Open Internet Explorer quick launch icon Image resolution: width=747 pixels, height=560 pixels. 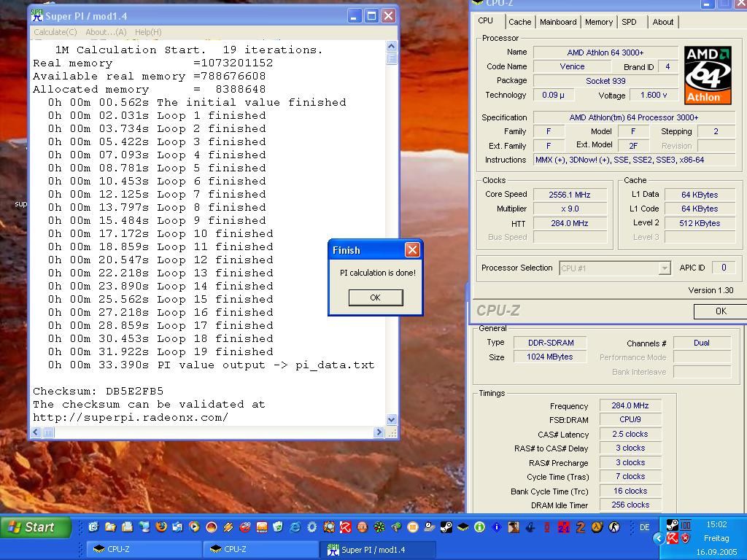pyautogui.click(x=295, y=526)
